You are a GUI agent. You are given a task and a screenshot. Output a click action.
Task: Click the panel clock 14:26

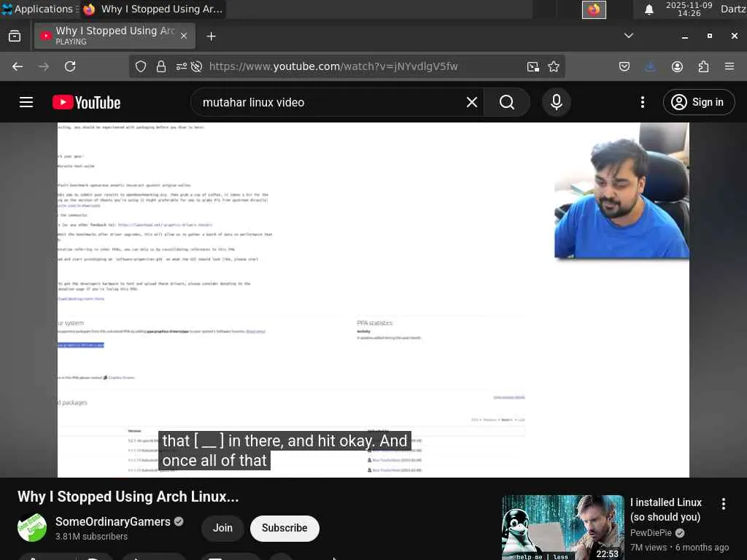(689, 9)
